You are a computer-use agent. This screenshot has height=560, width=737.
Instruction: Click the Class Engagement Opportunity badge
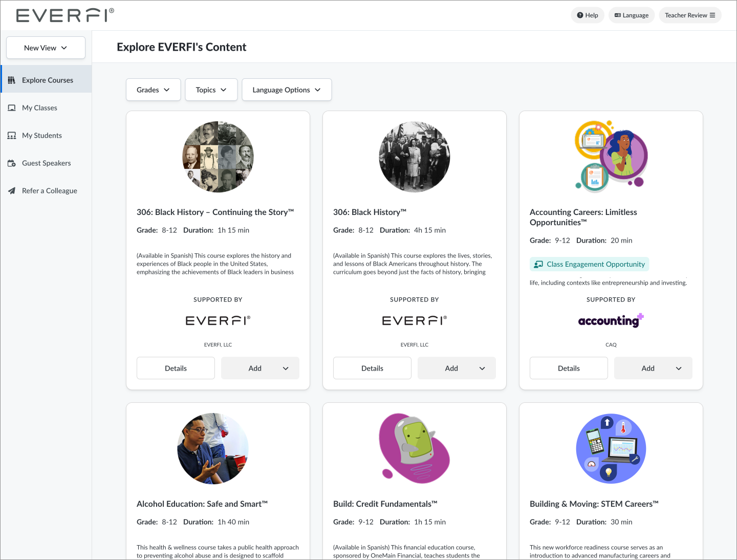coord(590,264)
